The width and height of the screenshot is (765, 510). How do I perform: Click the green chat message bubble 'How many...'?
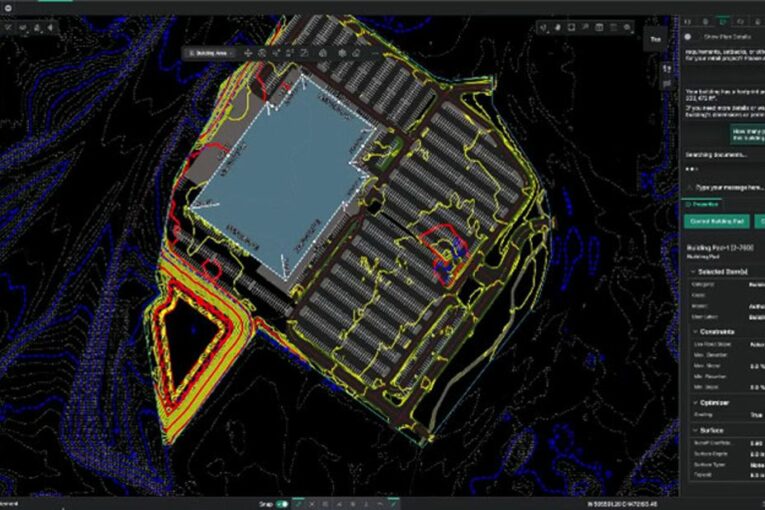pos(747,135)
